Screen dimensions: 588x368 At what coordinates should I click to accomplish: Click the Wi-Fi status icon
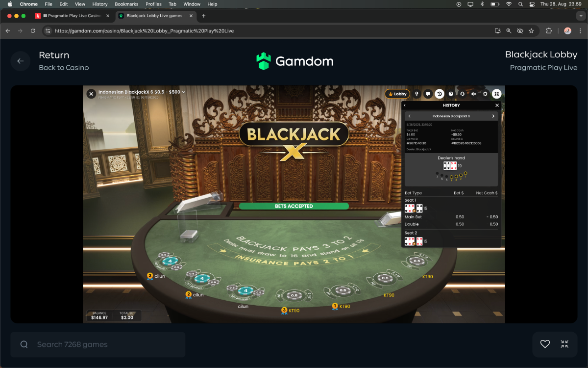coord(509,4)
